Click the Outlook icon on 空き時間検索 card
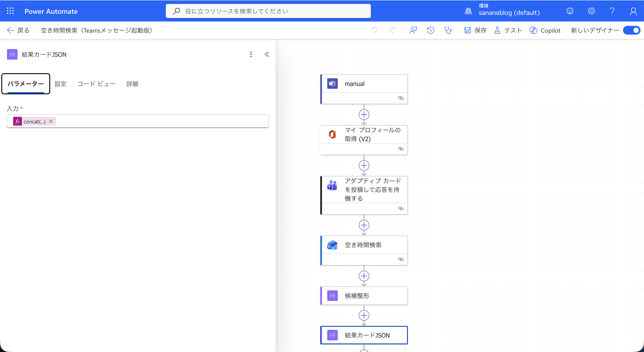The width and height of the screenshot is (644, 352). coord(333,245)
